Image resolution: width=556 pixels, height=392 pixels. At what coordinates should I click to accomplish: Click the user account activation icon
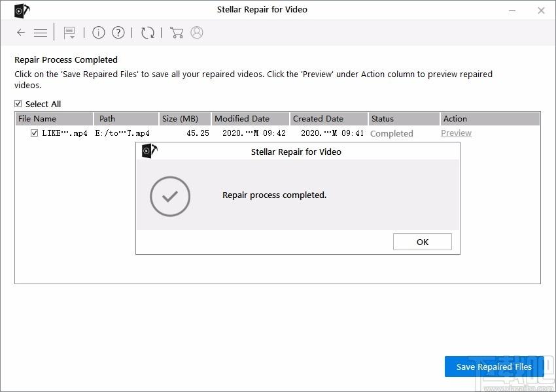pyautogui.click(x=197, y=33)
